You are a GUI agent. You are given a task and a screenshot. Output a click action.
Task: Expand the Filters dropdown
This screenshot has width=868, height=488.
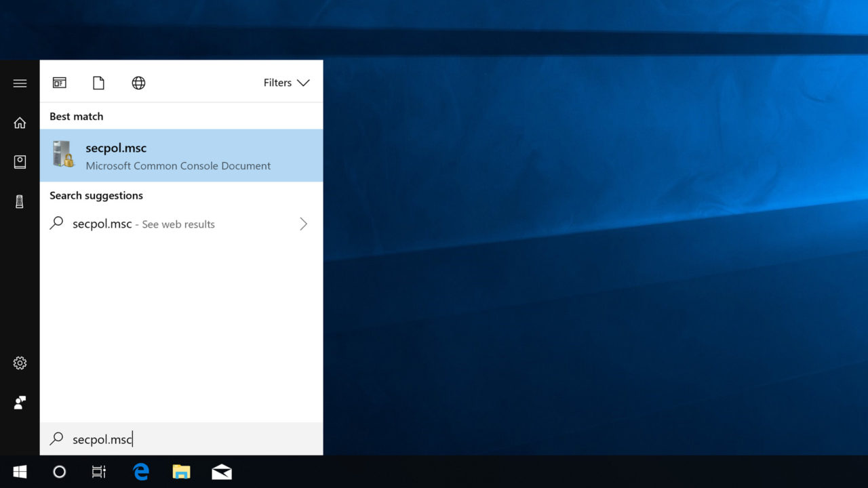point(286,83)
